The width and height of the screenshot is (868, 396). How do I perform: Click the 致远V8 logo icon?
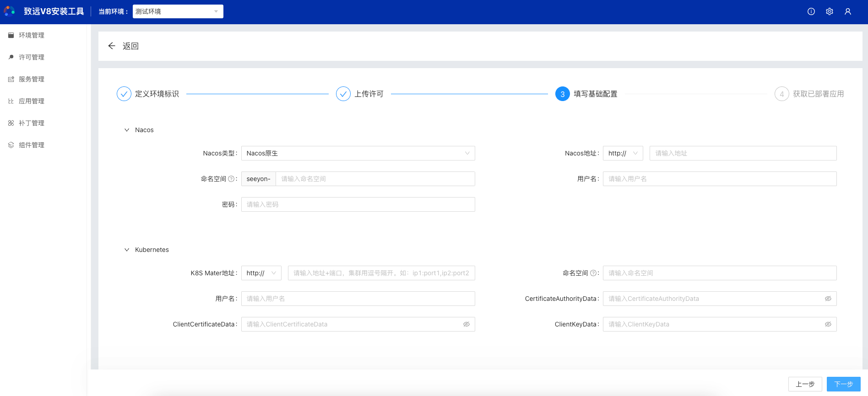click(10, 11)
